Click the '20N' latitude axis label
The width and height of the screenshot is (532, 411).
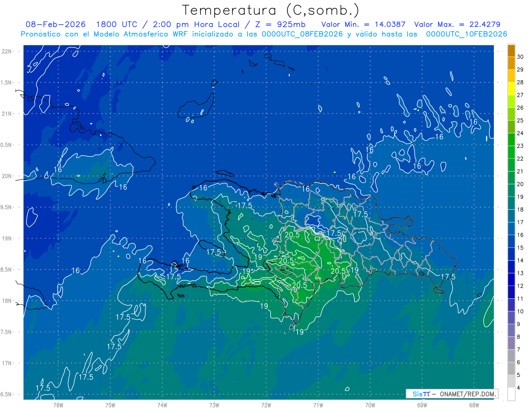click(7, 176)
